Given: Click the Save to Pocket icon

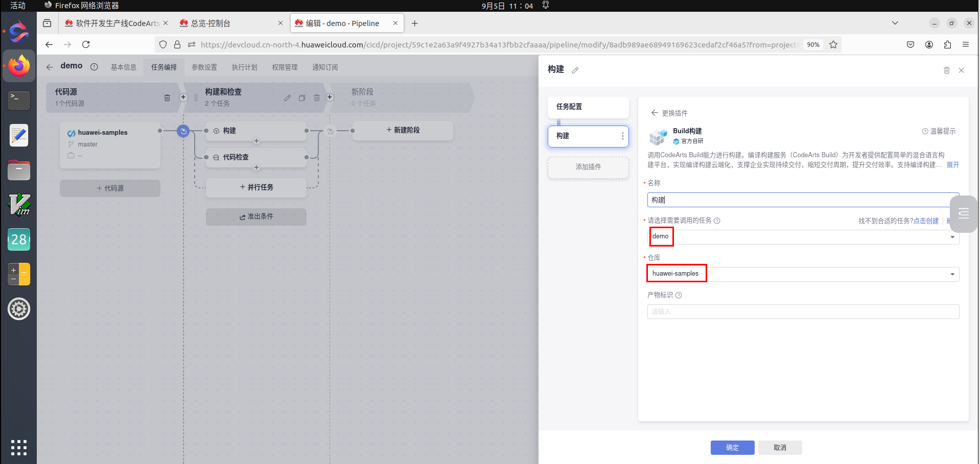Looking at the screenshot, I should point(911,45).
